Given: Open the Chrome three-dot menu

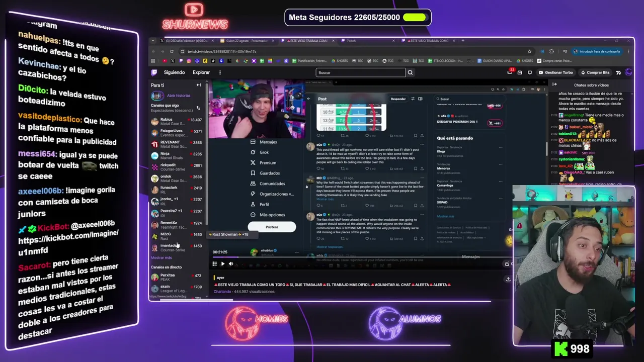Looking at the screenshot, I should 629,51.
